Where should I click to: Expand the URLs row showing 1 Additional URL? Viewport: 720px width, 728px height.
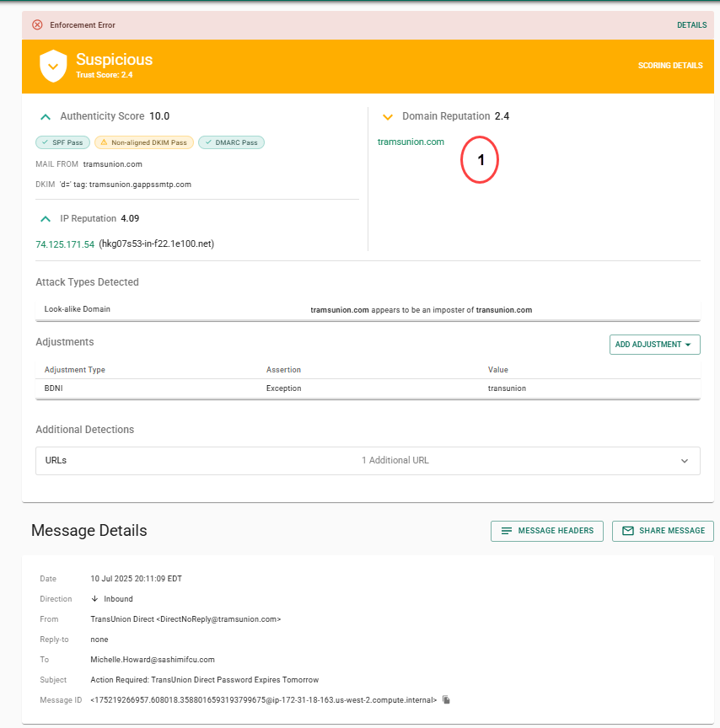[x=685, y=461]
